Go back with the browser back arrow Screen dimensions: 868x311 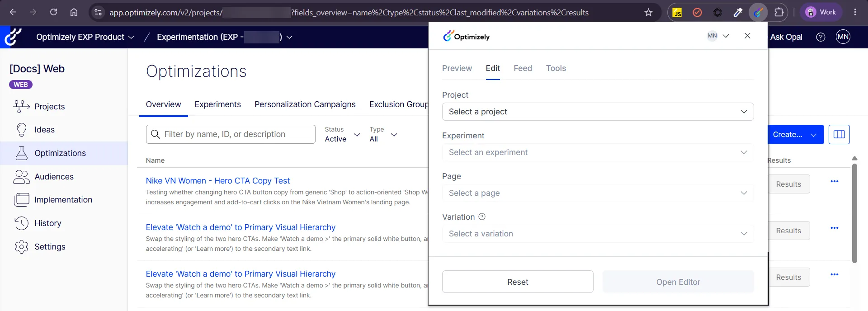(x=13, y=12)
